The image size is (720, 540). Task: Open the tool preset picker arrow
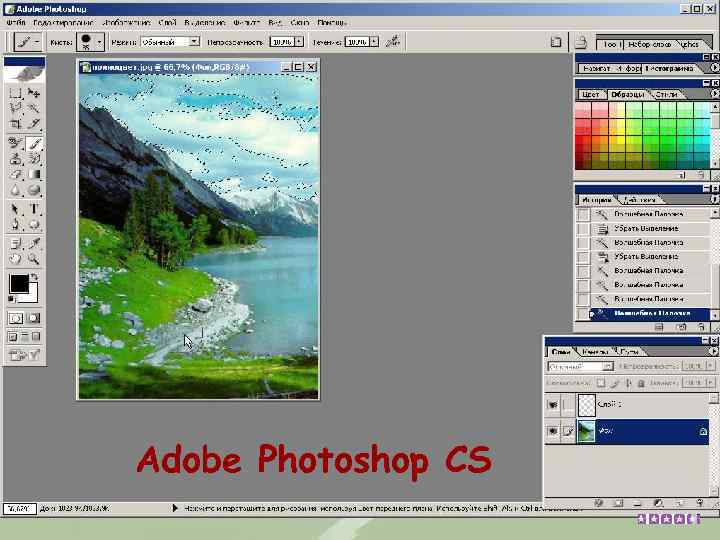(37, 42)
